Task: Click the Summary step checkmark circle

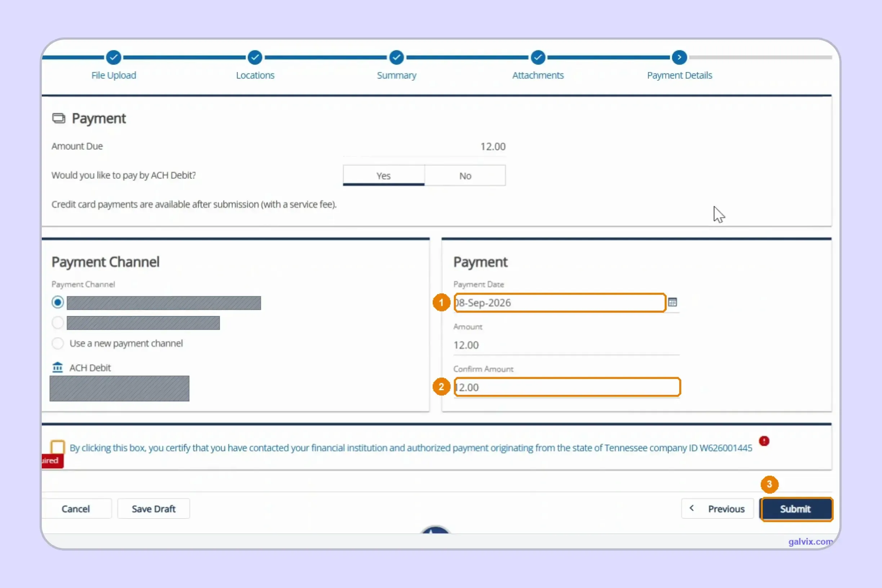Action: coord(396,57)
